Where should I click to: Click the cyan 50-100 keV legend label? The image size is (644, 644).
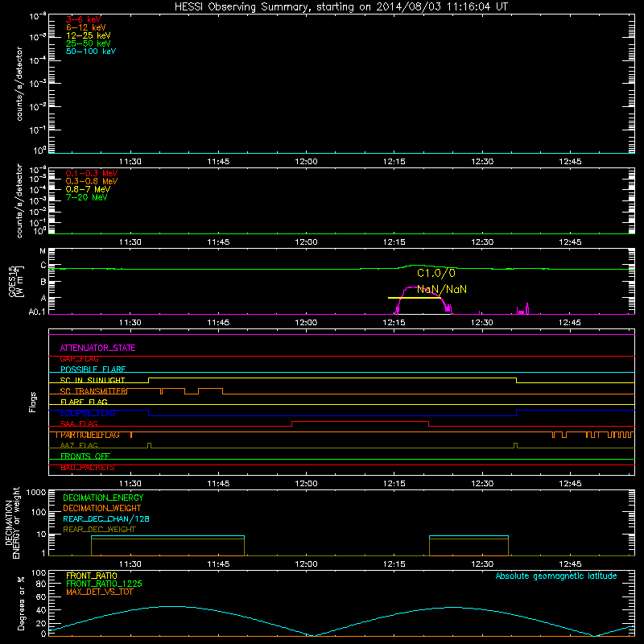91,52
